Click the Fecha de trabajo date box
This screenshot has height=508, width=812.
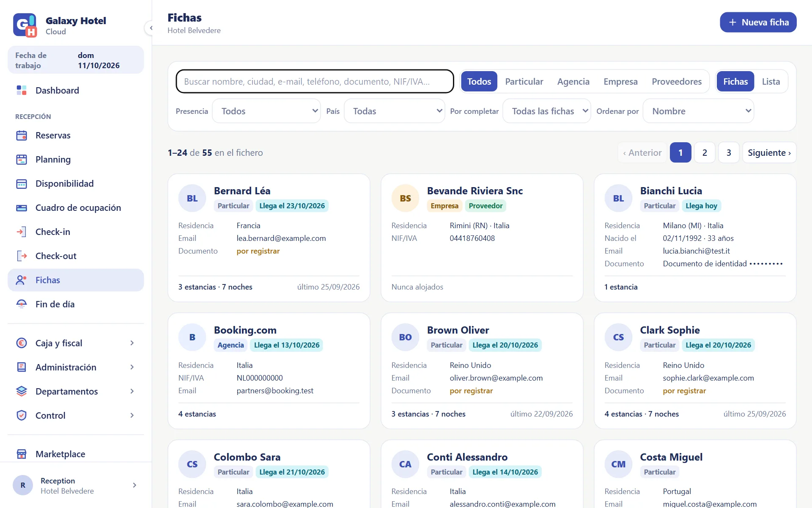click(x=76, y=60)
